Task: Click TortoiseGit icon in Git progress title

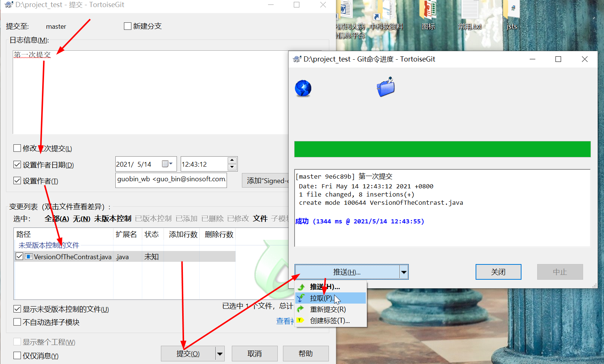Action: tap(297, 59)
